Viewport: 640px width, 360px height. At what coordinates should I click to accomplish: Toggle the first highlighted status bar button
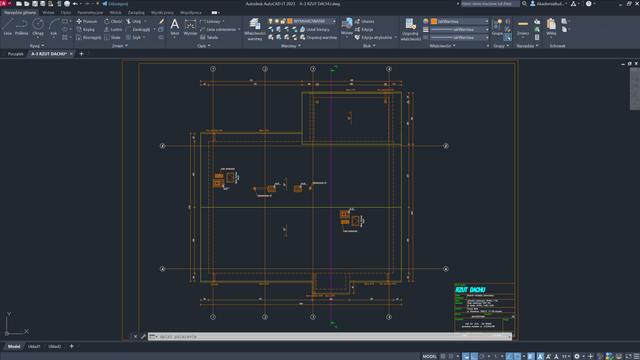(466, 356)
